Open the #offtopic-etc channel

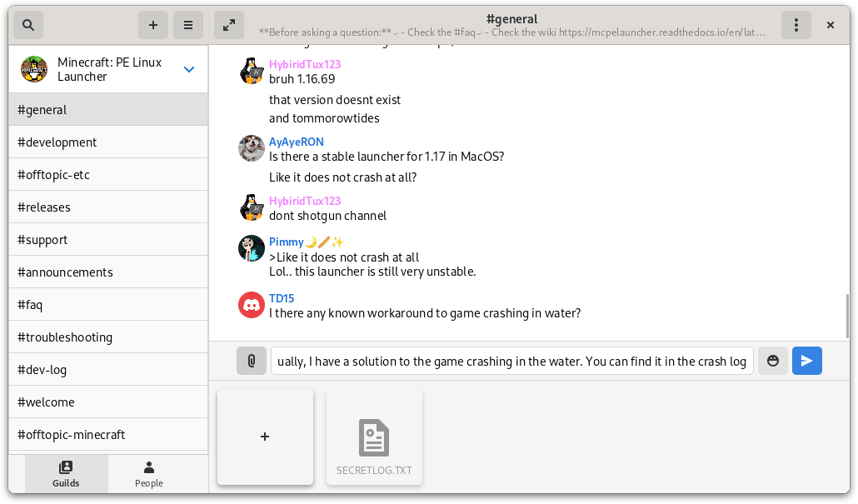[108, 175]
